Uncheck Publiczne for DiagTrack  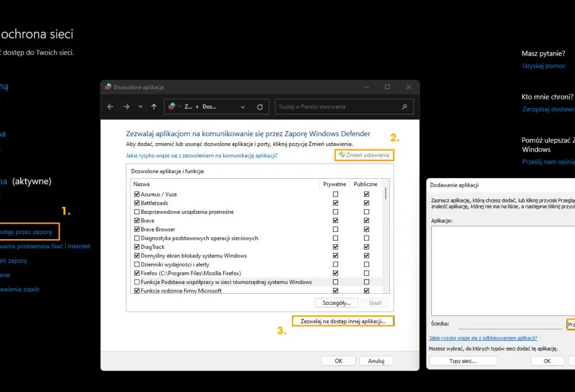(x=366, y=247)
